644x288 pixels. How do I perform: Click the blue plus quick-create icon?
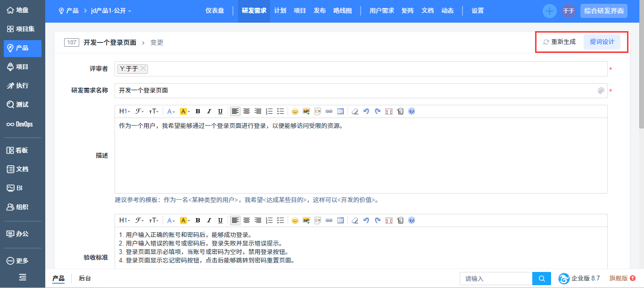(549, 11)
